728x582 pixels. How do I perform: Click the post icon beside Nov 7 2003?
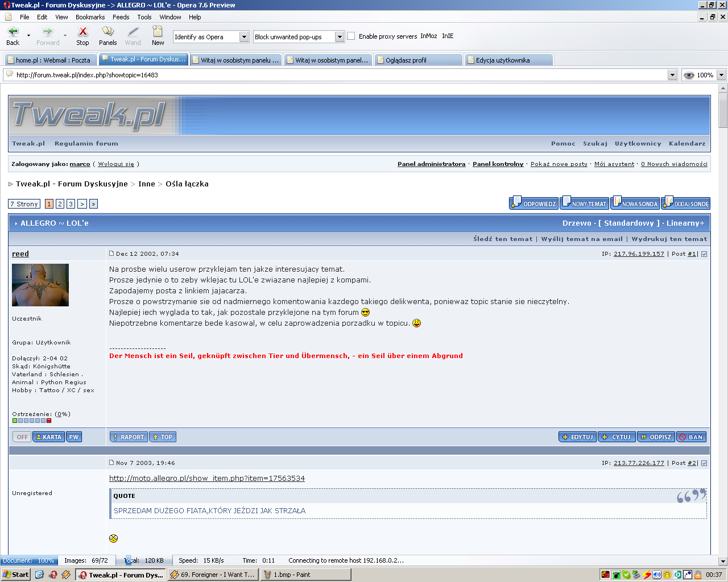pos(111,463)
